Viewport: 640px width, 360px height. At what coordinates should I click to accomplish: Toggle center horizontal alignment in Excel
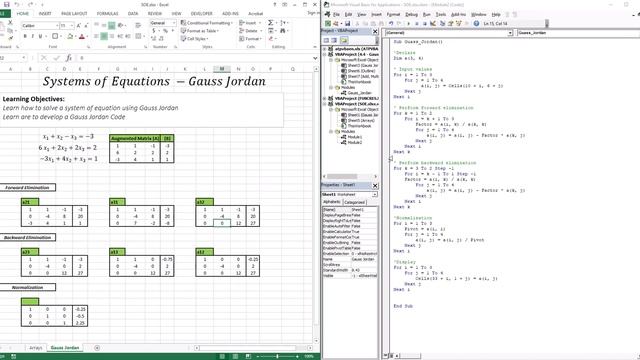coord(104,36)
